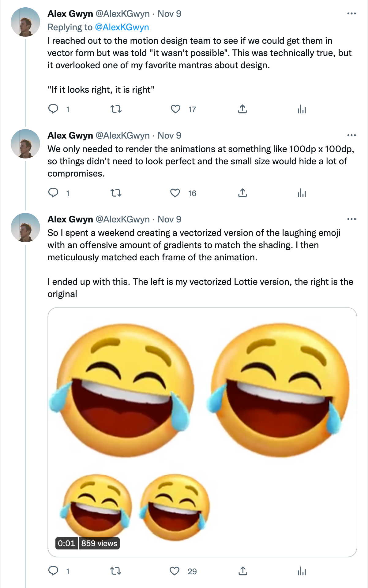
Task: Open the Nov 9 timestamp of Lottie tweet
Action: click(169, 219)
